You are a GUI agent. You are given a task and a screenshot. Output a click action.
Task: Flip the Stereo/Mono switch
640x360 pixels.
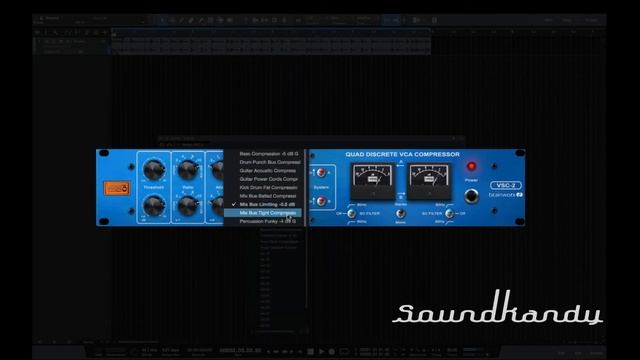coord(400,213)
